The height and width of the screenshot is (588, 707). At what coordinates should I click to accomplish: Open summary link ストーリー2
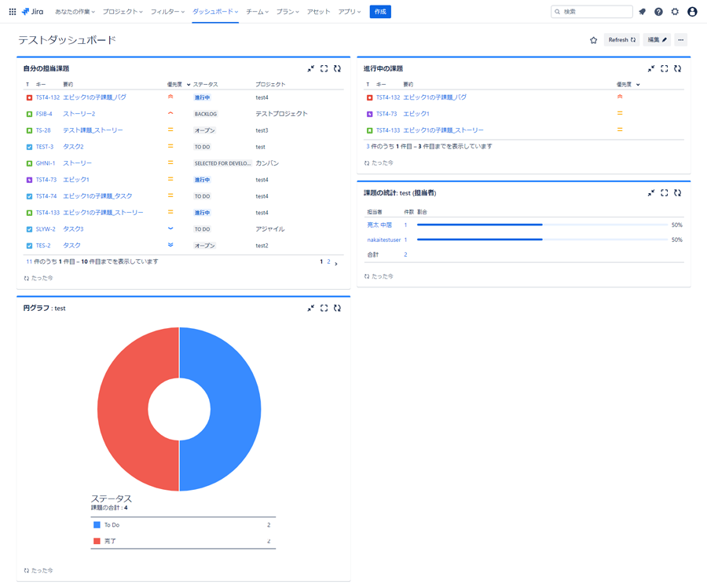click(x=79, y=114)
